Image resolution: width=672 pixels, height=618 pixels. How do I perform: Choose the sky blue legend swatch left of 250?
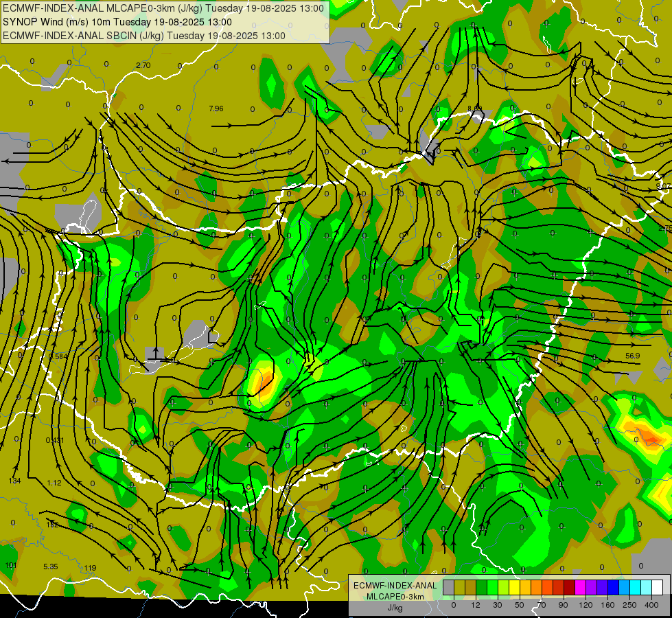pos(625,587)
